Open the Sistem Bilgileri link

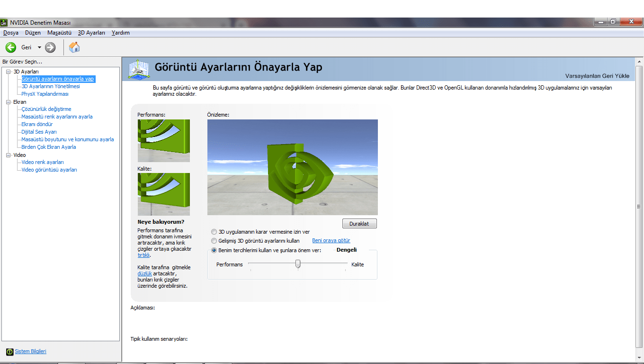(x=31, y=352)
